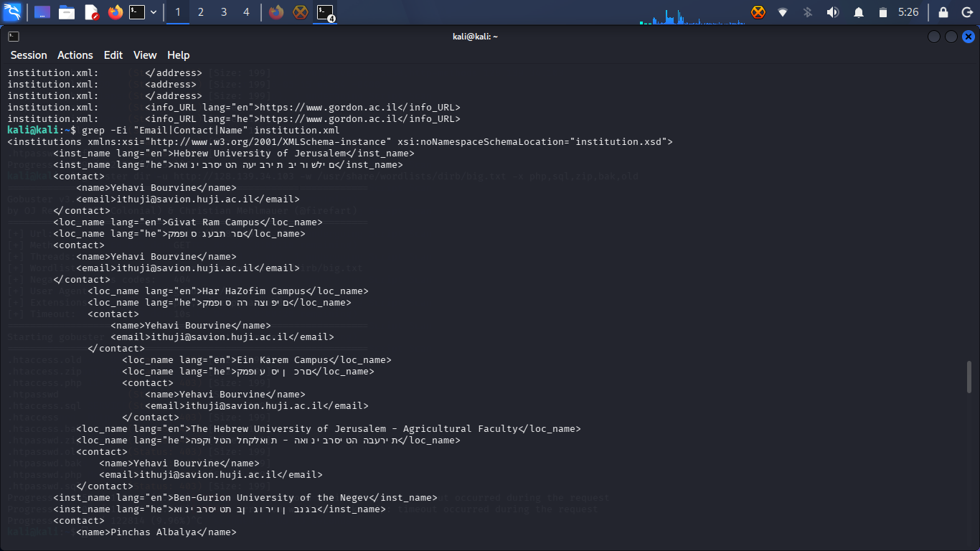Open the Session menu
The image size is (980, 551).
click(29, 55)
